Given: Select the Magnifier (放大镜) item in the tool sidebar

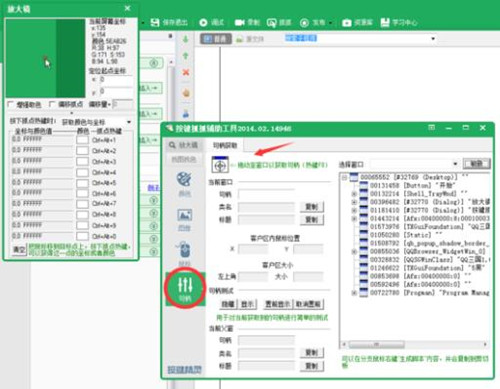Looking at the screenshot, I should [184, 145].
